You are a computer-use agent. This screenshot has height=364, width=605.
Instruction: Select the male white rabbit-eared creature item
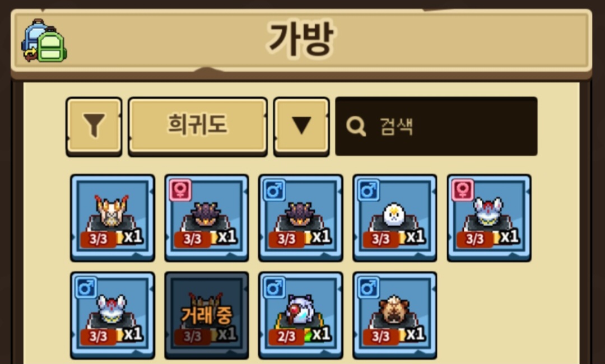point(112,315)
